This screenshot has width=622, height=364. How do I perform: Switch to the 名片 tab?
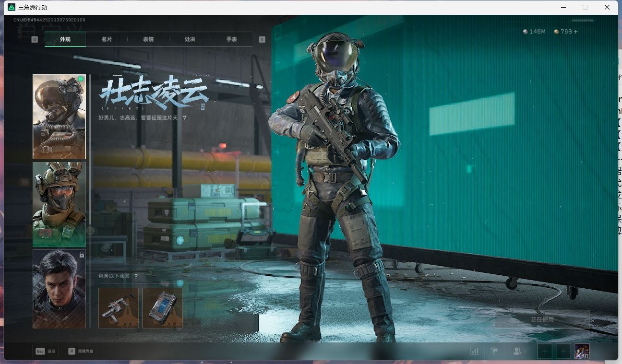[107, 39]
